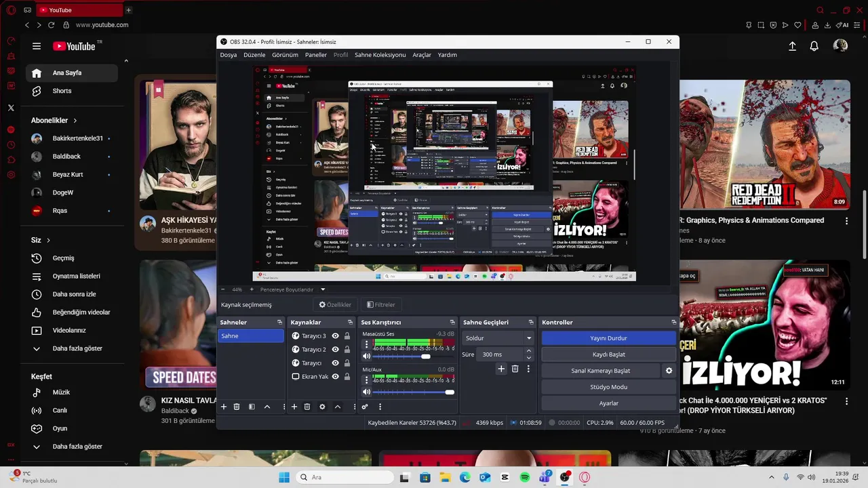Click Yayını Durdur button
This screenshot has width=868, height=488.
[608, 338]
